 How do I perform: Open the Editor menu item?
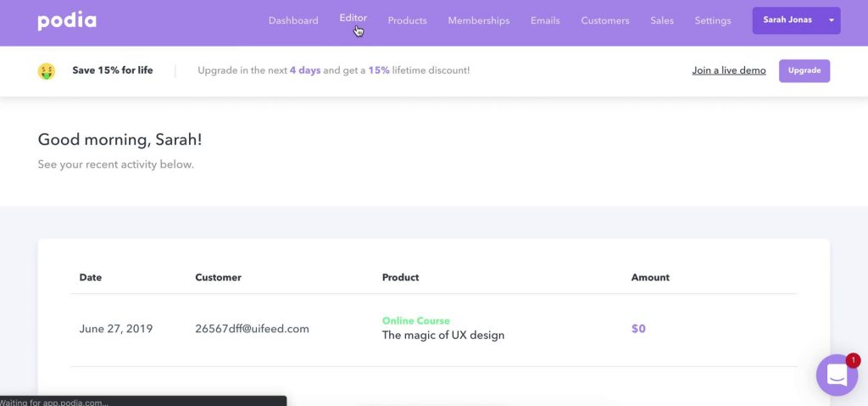pyautogui.click(x=353, y=18)
